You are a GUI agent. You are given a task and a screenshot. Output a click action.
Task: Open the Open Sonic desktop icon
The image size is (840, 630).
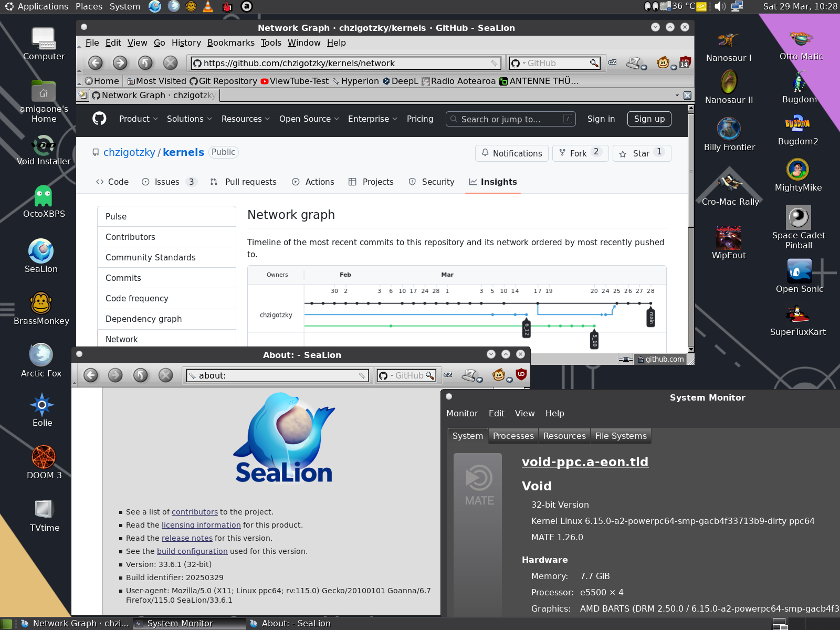799,277
